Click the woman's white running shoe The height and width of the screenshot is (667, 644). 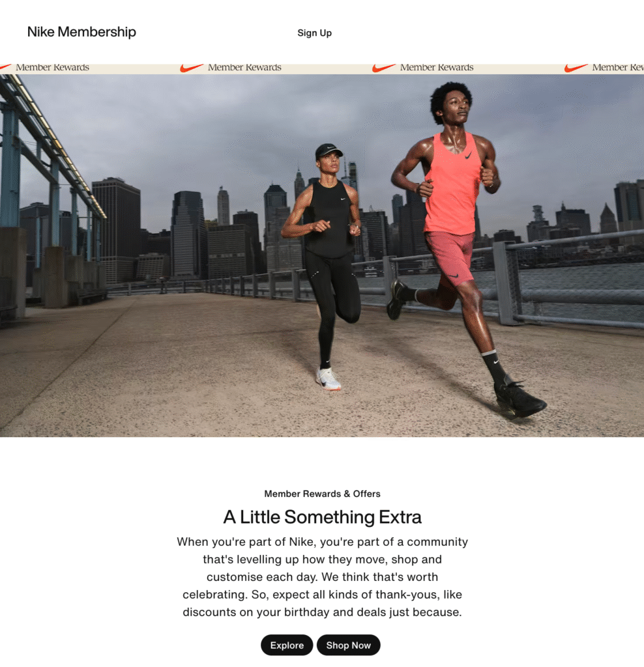pyautogui.click(x=328, y=379)
